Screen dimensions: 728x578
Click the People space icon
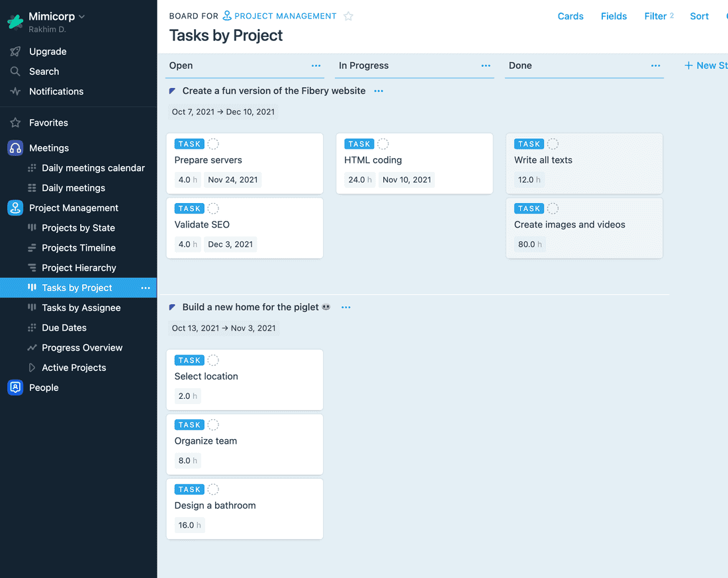(x=15, y=387)
